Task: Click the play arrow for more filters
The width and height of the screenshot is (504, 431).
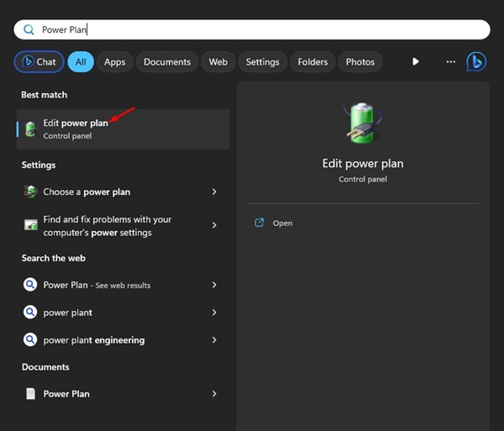Action: (415, 61)
